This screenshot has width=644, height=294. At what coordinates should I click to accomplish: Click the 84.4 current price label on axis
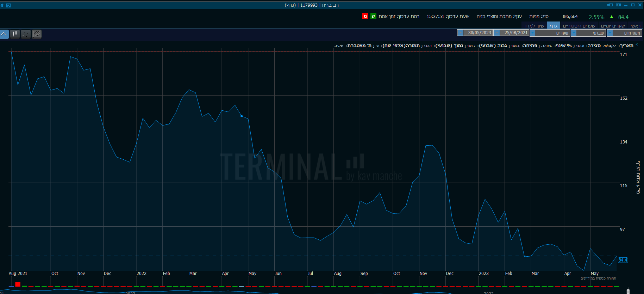623,260
